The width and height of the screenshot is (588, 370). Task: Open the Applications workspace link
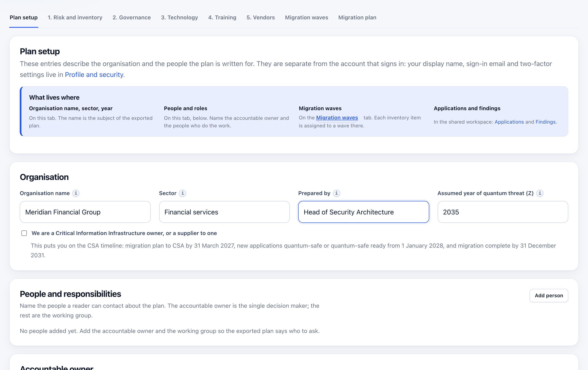tap(509, 122)
